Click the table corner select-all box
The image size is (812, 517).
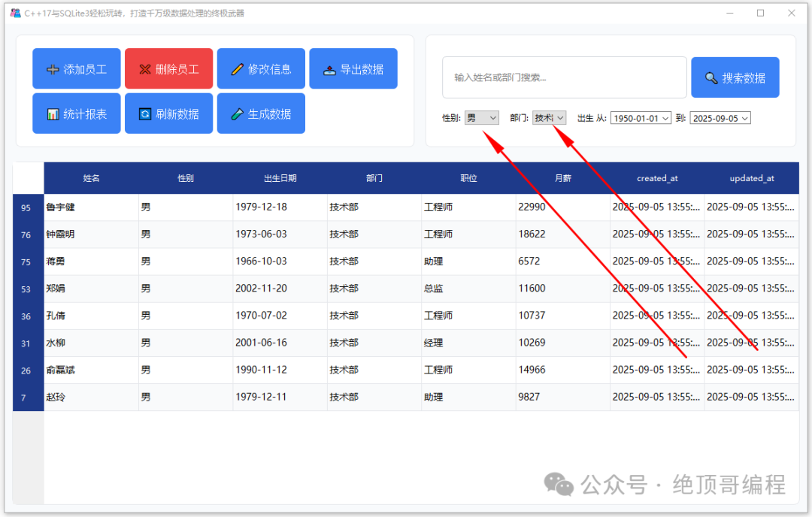[29, 179]
